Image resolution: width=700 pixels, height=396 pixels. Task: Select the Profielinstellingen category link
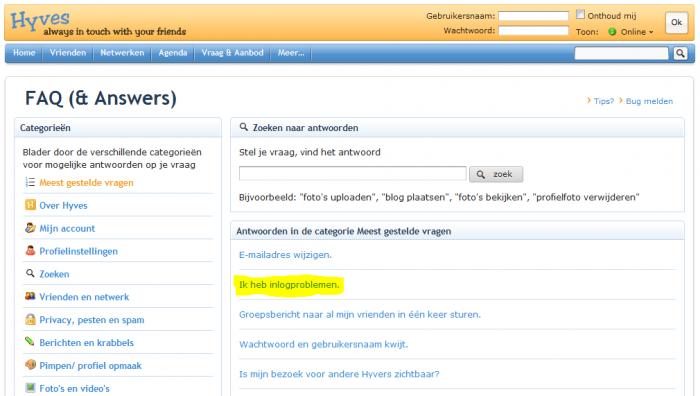(79, 251)
